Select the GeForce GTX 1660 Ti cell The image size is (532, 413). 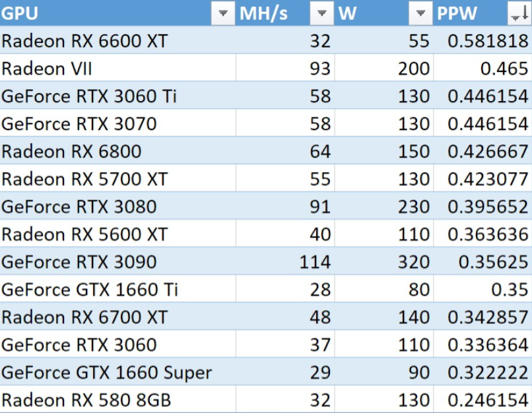coord(117,289)
